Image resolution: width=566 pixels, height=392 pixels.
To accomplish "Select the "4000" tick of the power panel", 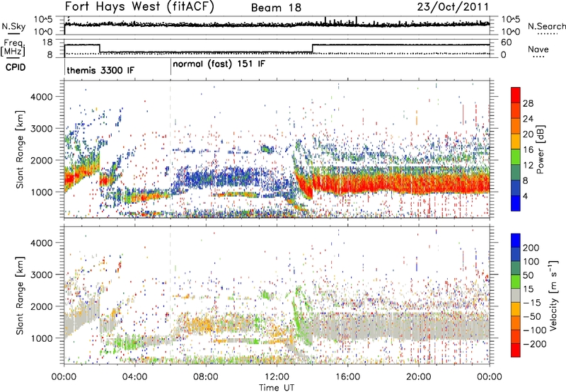I will pos(42,97).
